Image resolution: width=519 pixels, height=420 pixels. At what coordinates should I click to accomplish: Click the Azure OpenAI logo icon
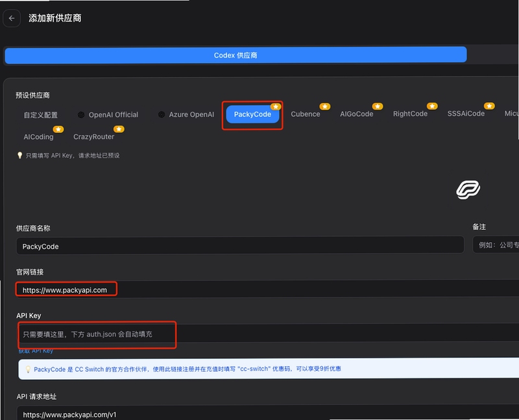coord(162,115)
